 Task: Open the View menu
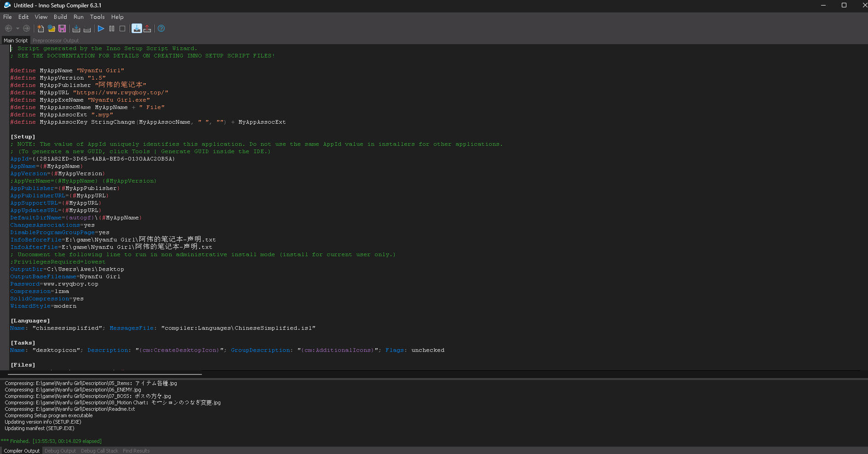[x=41, y=17]
